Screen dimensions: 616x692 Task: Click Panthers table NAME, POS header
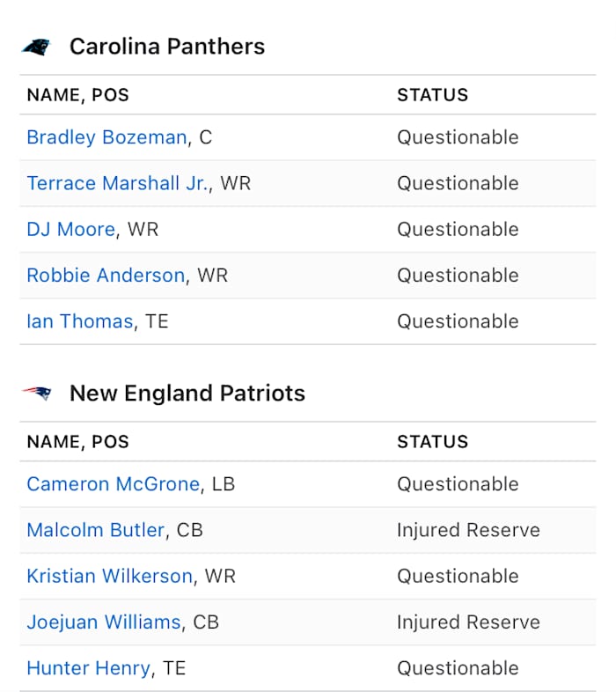click(78, 95)
